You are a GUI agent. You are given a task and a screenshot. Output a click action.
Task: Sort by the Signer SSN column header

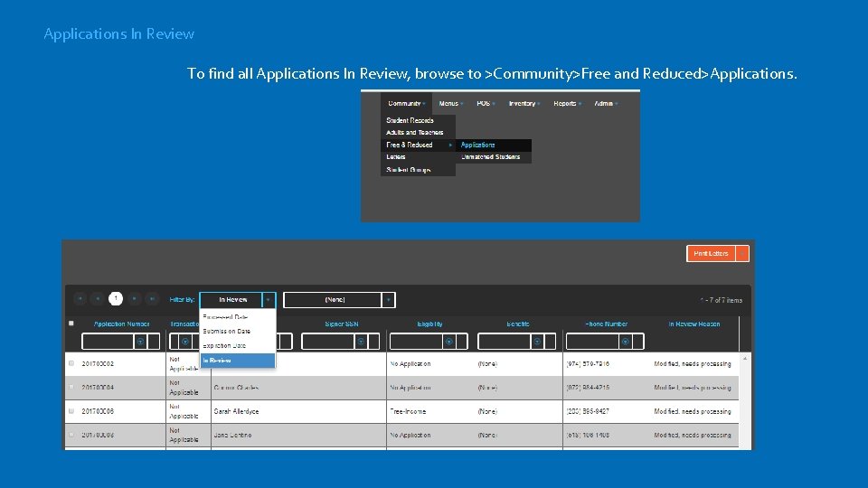coord(342,324)
